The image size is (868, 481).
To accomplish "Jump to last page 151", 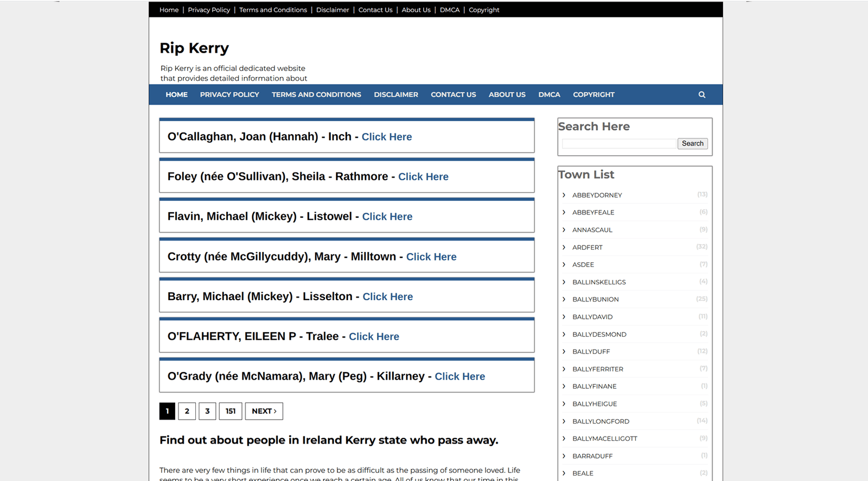I will coord(231,411).
